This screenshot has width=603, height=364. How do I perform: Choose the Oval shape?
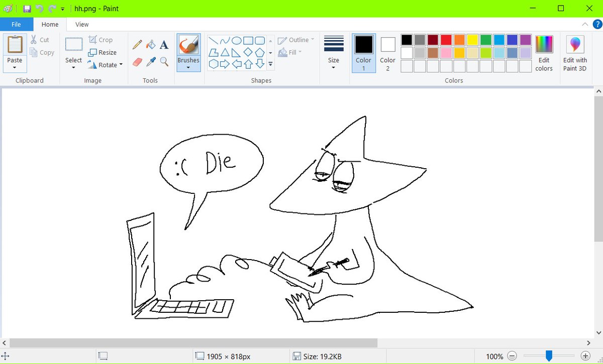[236, 41]
